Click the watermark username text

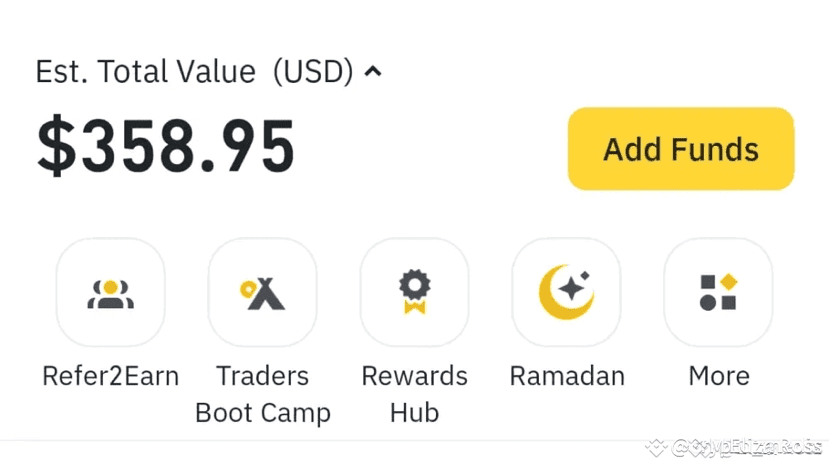click(746, 447)
